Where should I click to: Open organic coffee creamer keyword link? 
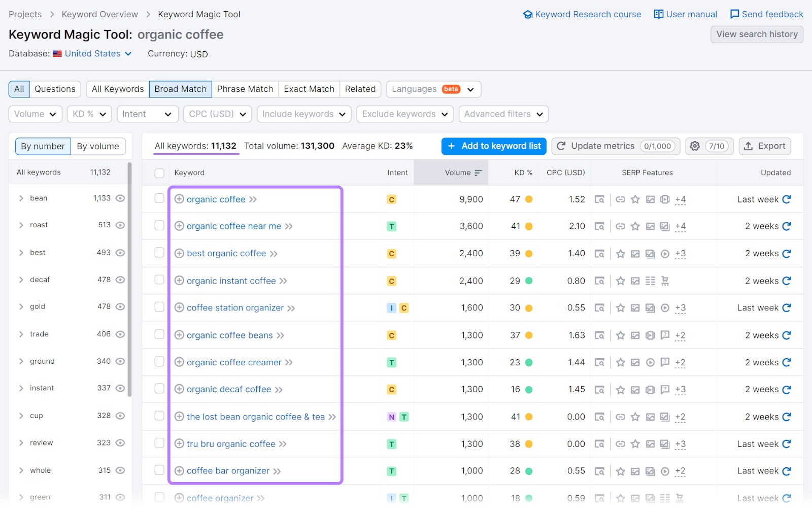pos(234,362)
